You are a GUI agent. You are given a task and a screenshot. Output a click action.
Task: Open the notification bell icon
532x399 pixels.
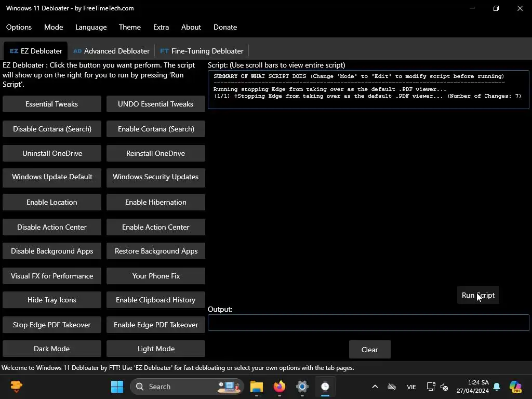496,387
